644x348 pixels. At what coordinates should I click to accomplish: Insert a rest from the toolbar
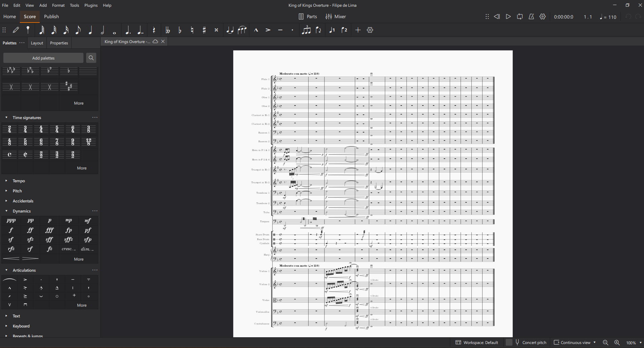tap(154, 30)
